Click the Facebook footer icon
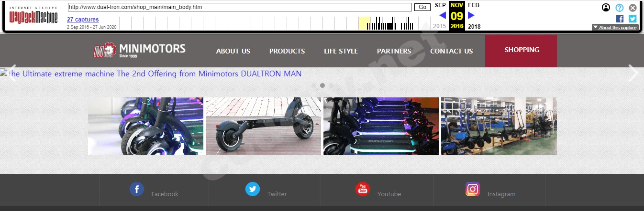Screen dimensions: 644x211 point(137,190)
